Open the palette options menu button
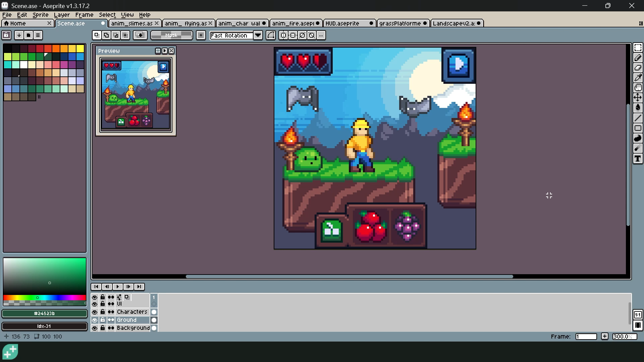Image resolution: width=644 pixels, height=362 pixels. click(38, 35)
